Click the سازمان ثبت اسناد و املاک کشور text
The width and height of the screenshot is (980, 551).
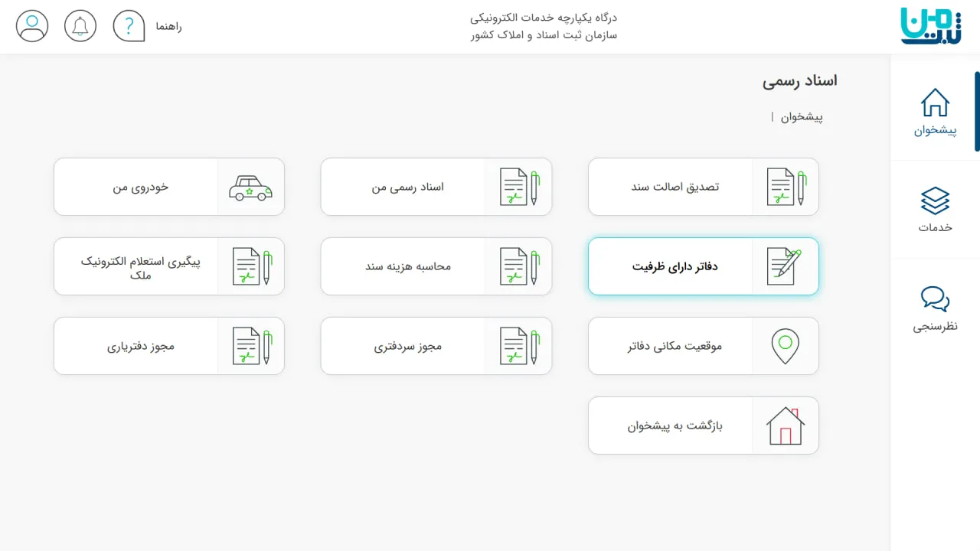[544, 35]
